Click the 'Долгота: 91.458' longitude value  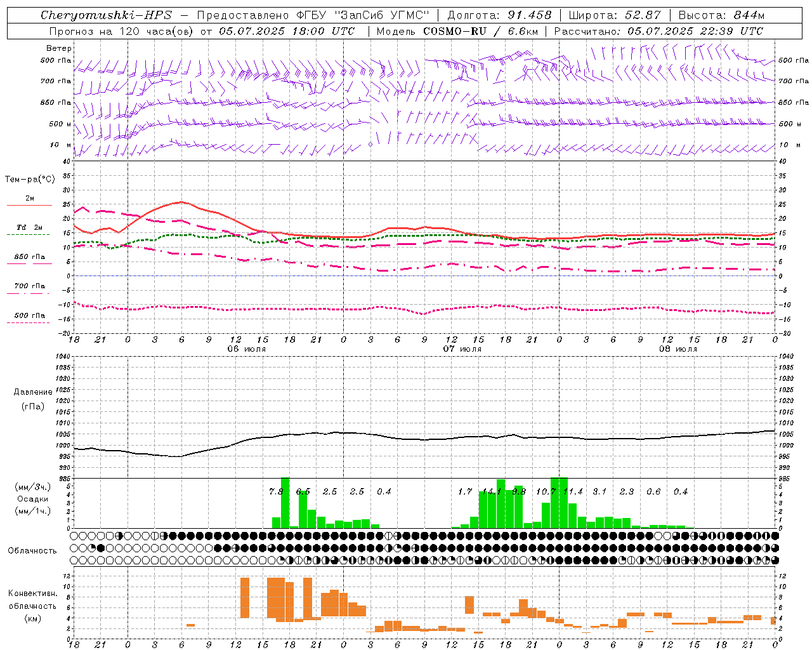pos(499,15)
